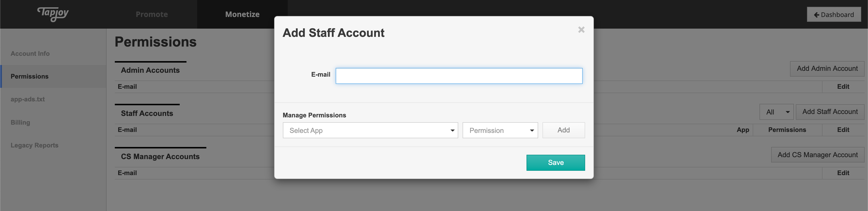The height and width of the screenshot is (211, 868).
Task: Open Legacy Reports from the sidebar
Action: (x=34, y=146)
